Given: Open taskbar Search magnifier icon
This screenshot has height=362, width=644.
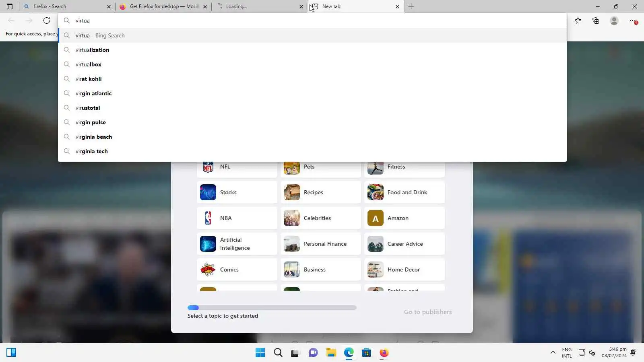Looking at the screenshot, I should 278,353.
